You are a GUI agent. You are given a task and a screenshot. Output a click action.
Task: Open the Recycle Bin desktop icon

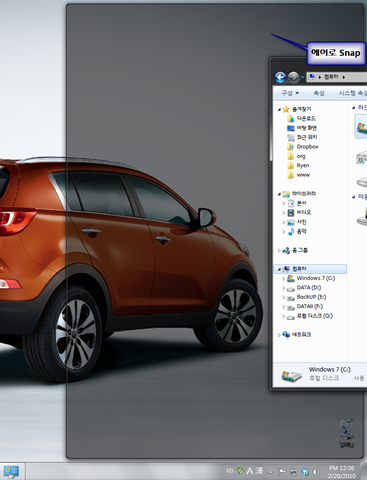(x=347, y=433)
